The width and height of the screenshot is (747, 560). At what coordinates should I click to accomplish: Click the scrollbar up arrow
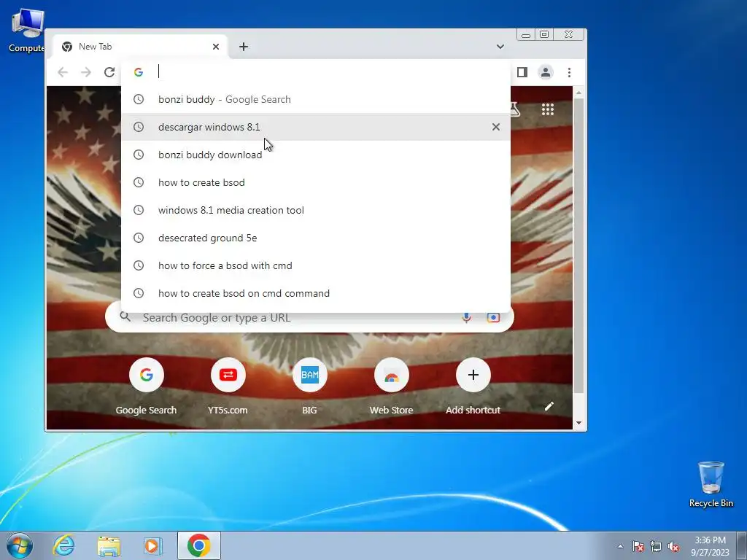pos(578,93)
